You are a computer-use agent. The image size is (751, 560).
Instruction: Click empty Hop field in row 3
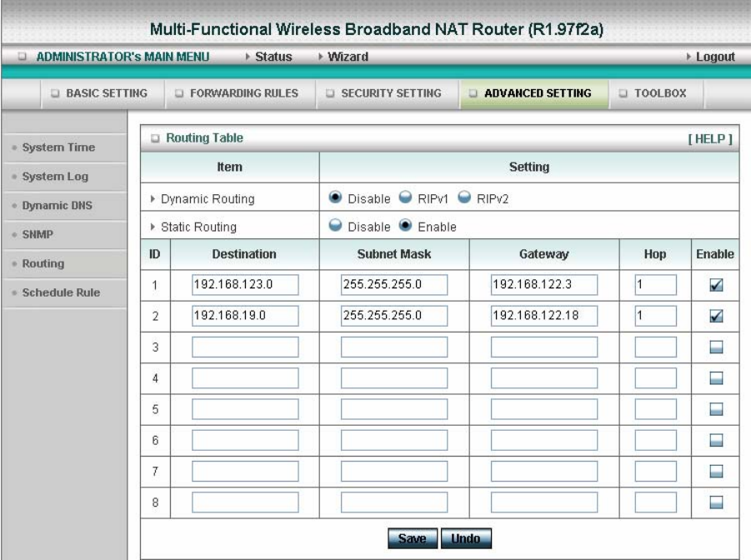[x=656, y=347]
